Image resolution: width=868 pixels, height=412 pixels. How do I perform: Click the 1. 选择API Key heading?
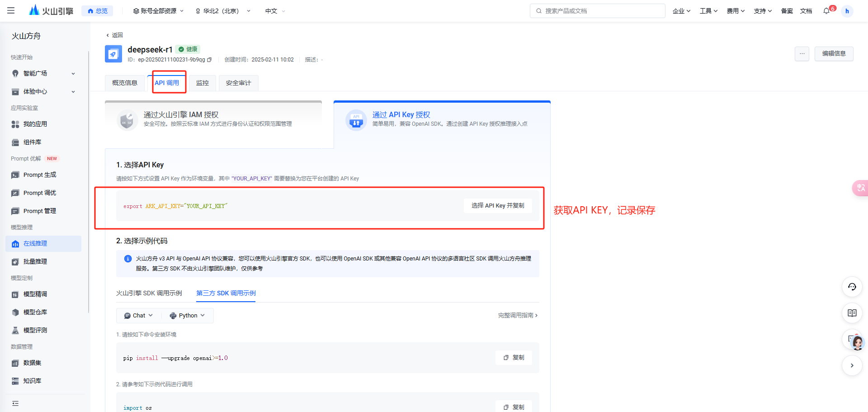point(140,165)
